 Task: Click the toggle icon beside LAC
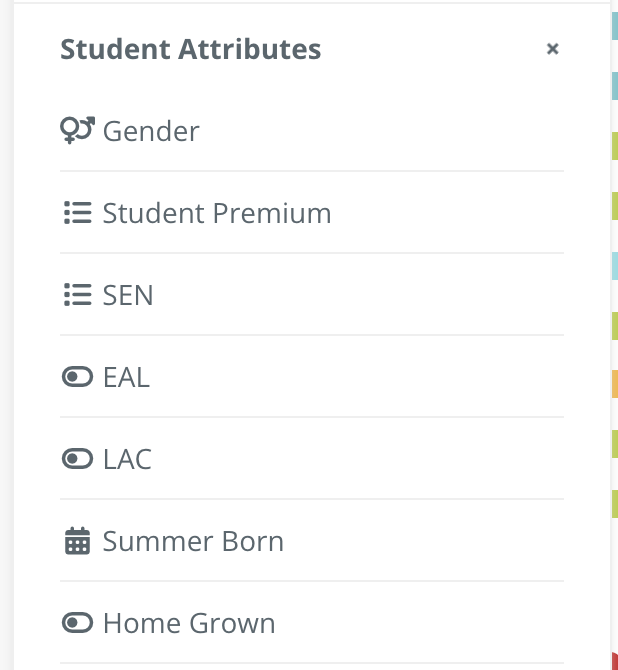pos(77,459)
